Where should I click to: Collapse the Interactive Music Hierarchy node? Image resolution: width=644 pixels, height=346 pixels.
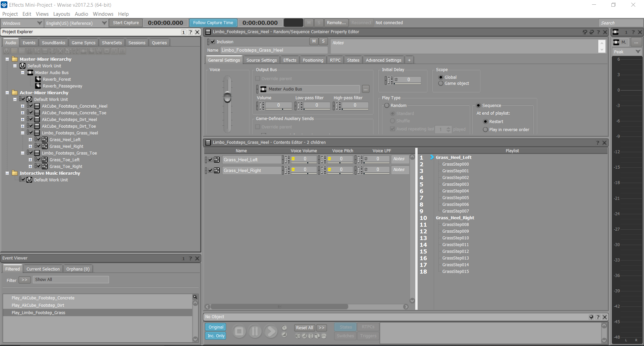(x=7, y=173)
